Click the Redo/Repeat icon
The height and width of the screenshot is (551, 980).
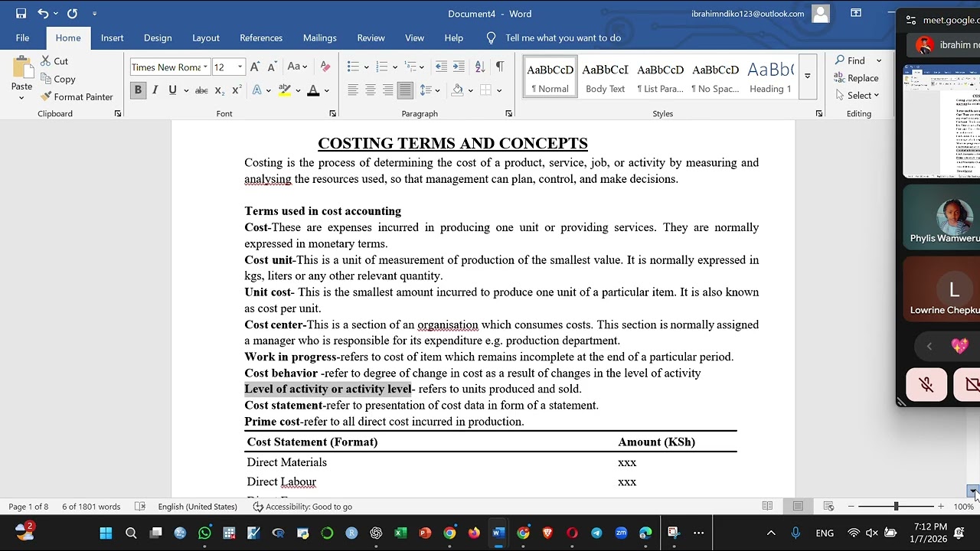[x=72, y=14]
